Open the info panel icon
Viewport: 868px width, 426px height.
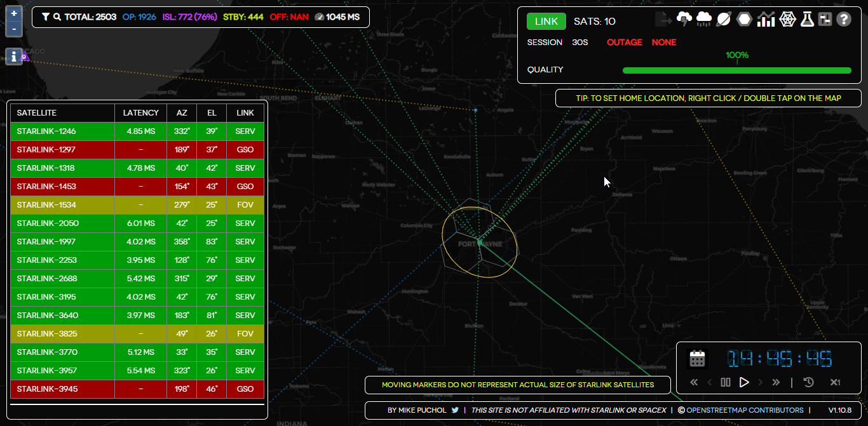14,57
